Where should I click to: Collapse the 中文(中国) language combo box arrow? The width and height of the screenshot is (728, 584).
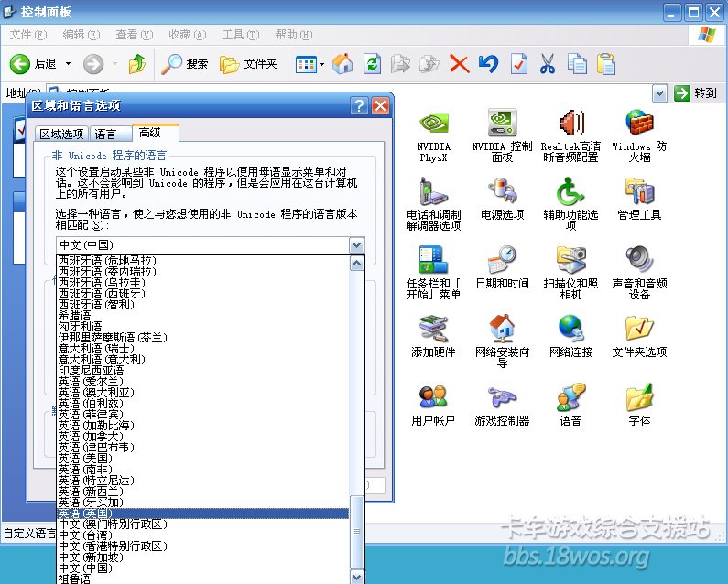[x=356, y=245]
